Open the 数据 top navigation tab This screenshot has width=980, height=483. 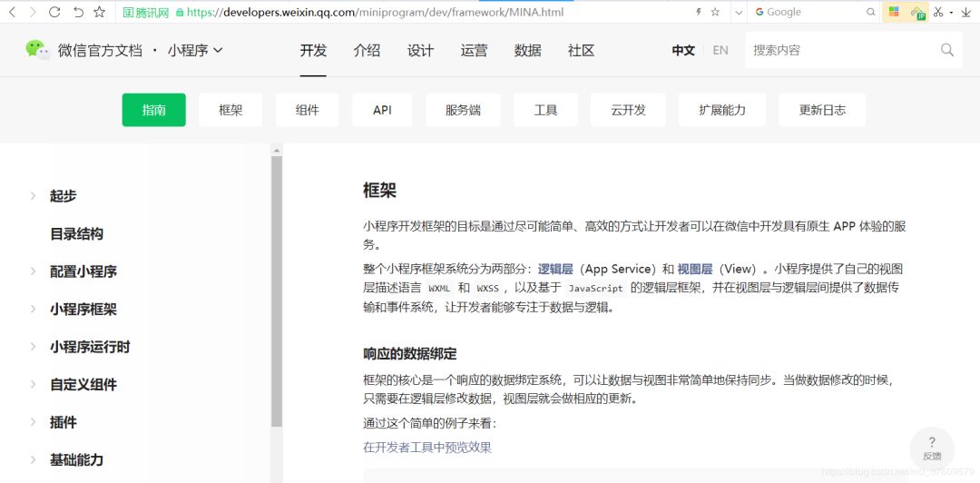527,51
